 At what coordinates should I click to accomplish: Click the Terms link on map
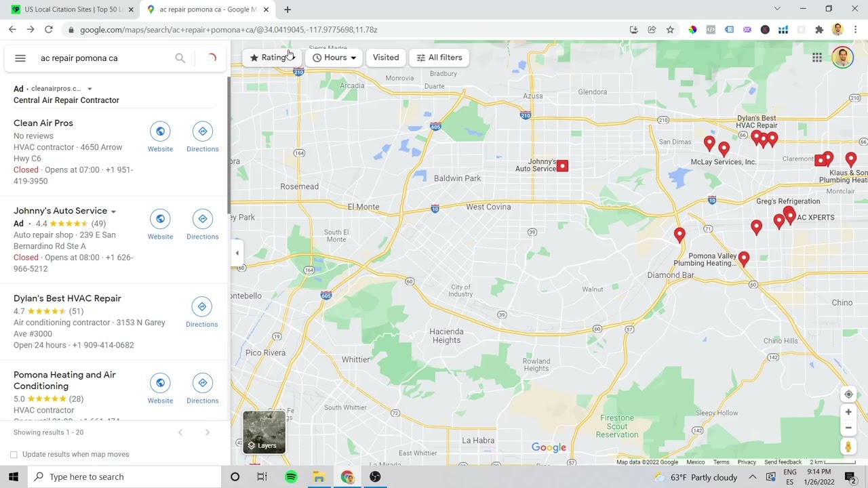pos(721,462)
